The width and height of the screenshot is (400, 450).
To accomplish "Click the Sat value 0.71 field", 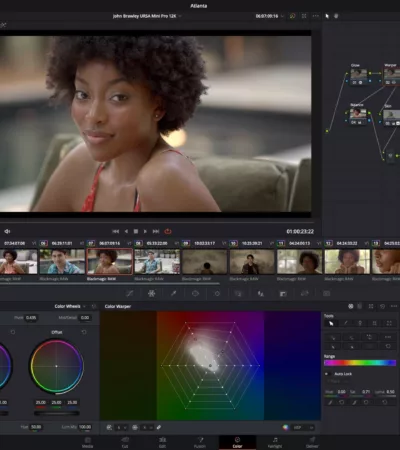I will tap(366, 392).
